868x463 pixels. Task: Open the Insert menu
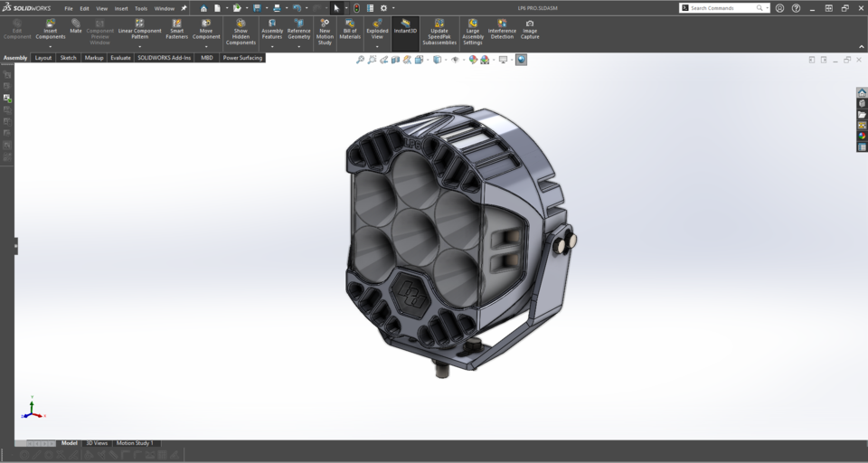point(121,8)
